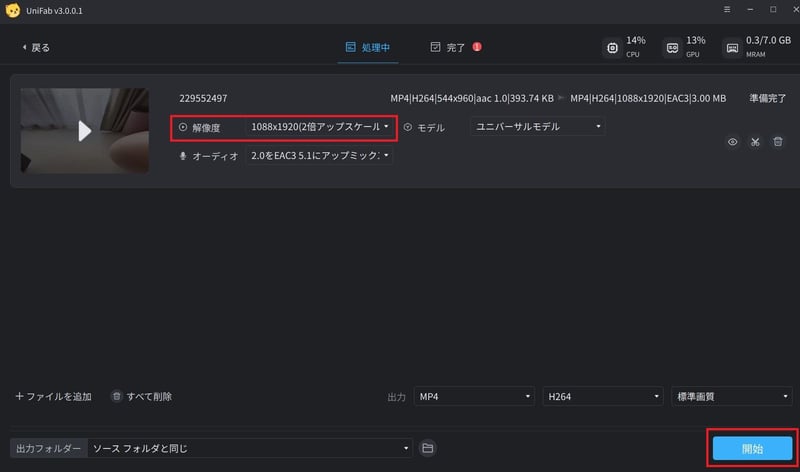
Task: Go back with the 戻る button
Action: click(x=35, y=47)
